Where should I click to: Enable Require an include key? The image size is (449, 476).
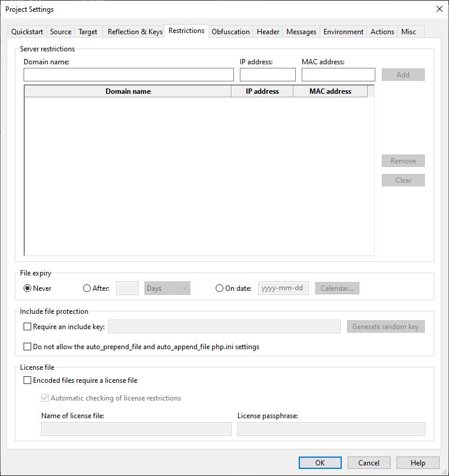pyautogui.click(x=28, y=327)
